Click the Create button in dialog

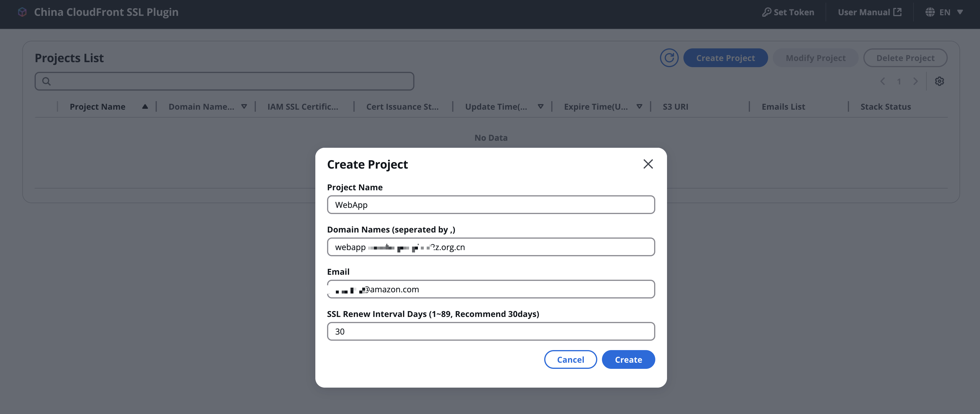tap(628, 359)
